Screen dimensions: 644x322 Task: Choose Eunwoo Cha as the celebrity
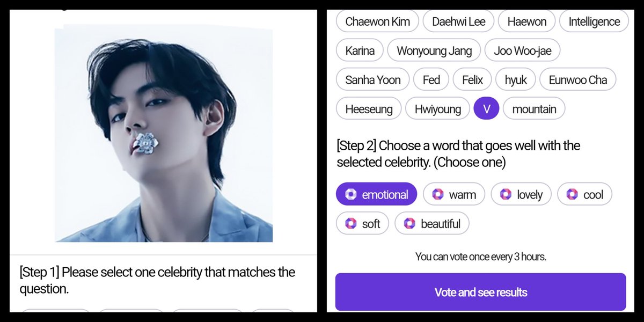click(578, 80)
